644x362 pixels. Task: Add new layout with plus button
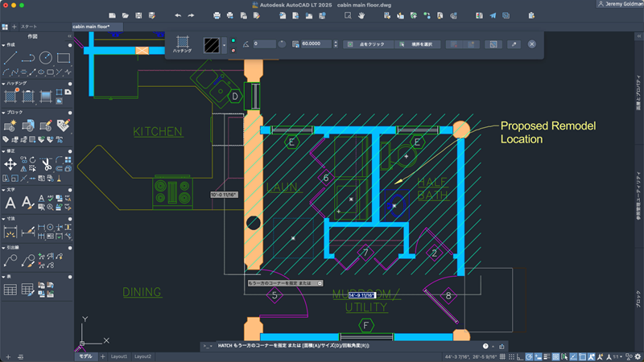pyautogui.click(x=103, y=356)
